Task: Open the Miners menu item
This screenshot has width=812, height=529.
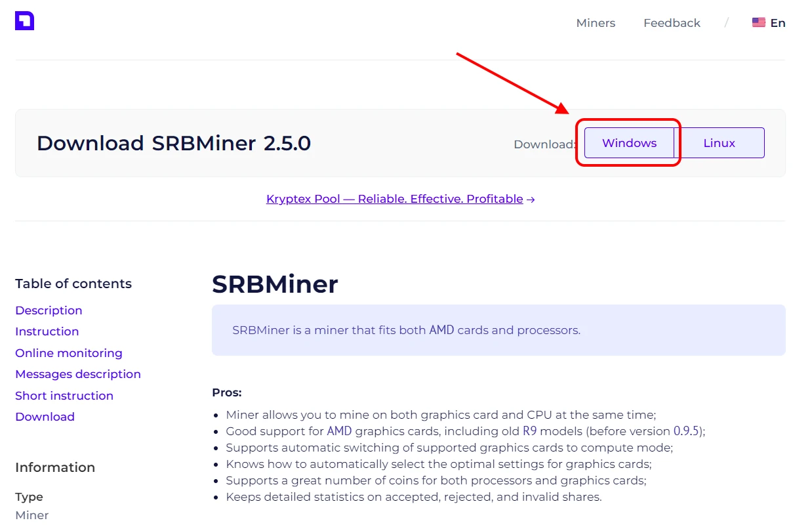Action: [x=596, y=23]
